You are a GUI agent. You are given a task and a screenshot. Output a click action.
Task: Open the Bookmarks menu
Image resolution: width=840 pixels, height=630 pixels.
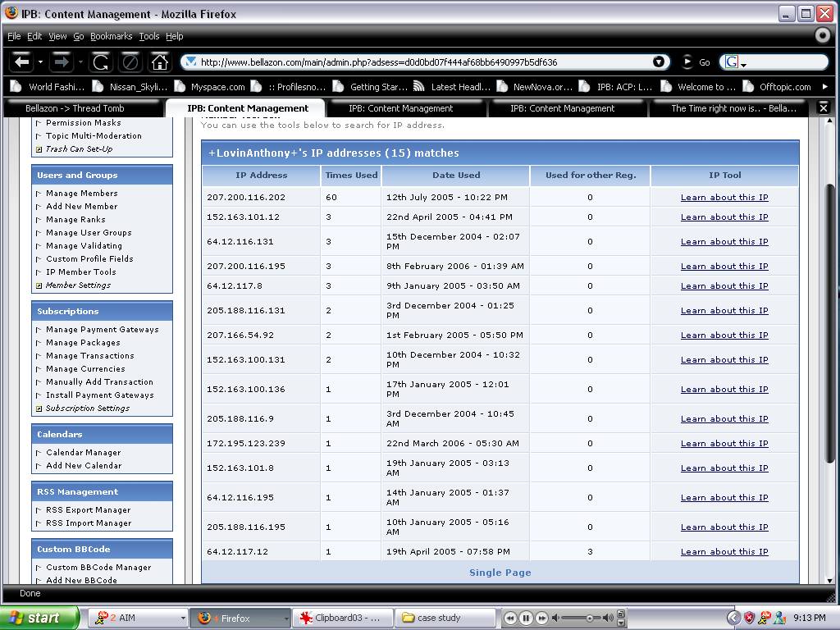[x=111, y=36]
